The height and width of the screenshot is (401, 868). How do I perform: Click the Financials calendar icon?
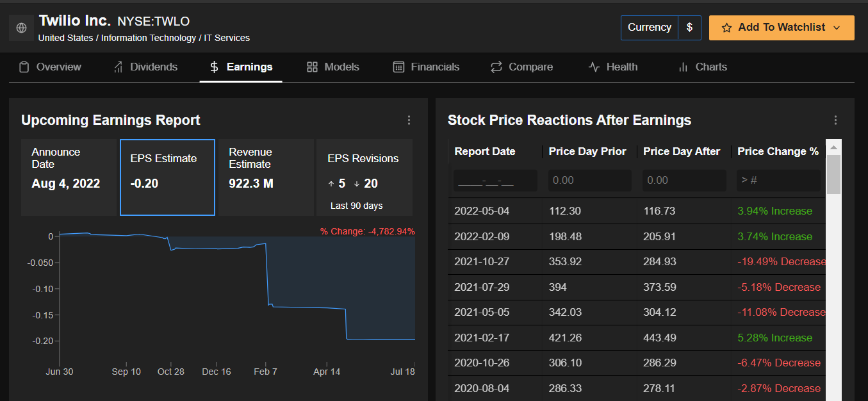pyautogui.click(x=398, y=67)
